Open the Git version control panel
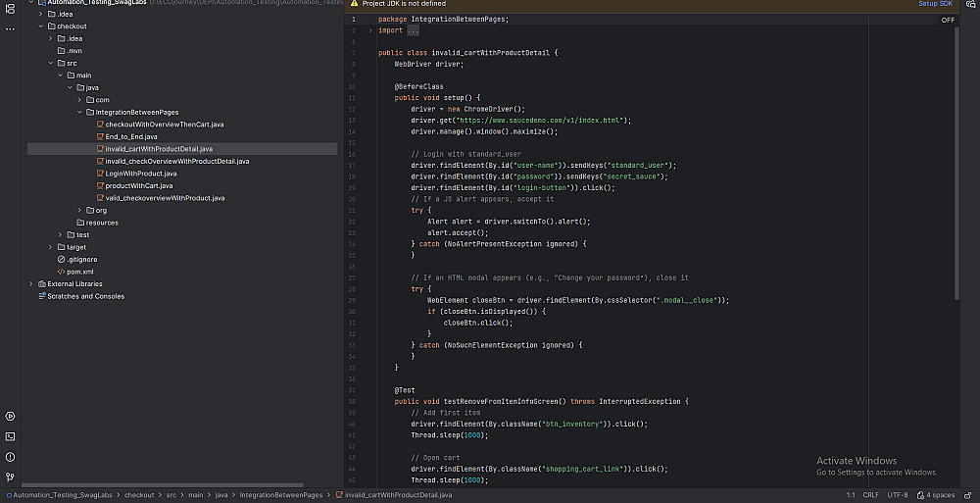The image size is (980, 503). tap(10, 477)
